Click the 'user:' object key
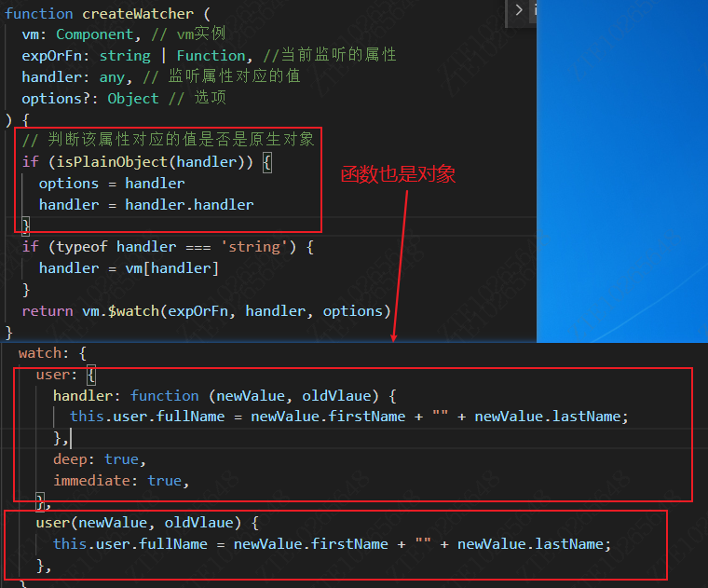 click(57, 375)
